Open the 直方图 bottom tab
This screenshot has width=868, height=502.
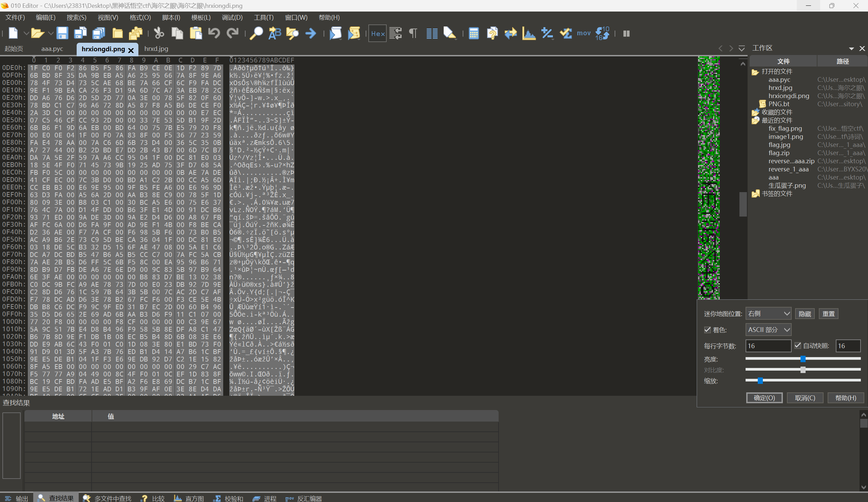click(x=188, y=498)
